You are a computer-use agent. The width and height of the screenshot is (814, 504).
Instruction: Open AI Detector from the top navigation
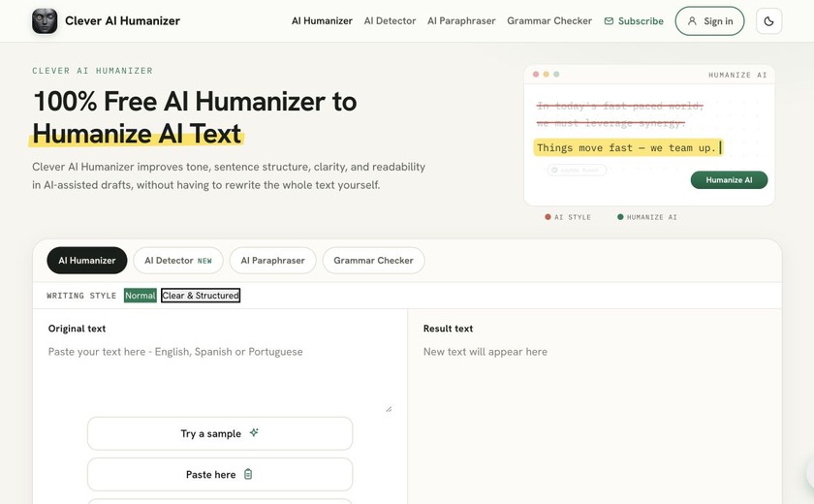(x=390, y=21)
